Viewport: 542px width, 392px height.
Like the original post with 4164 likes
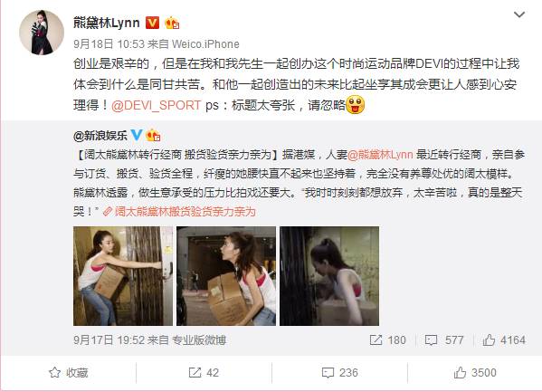click(x=504, y=340)
